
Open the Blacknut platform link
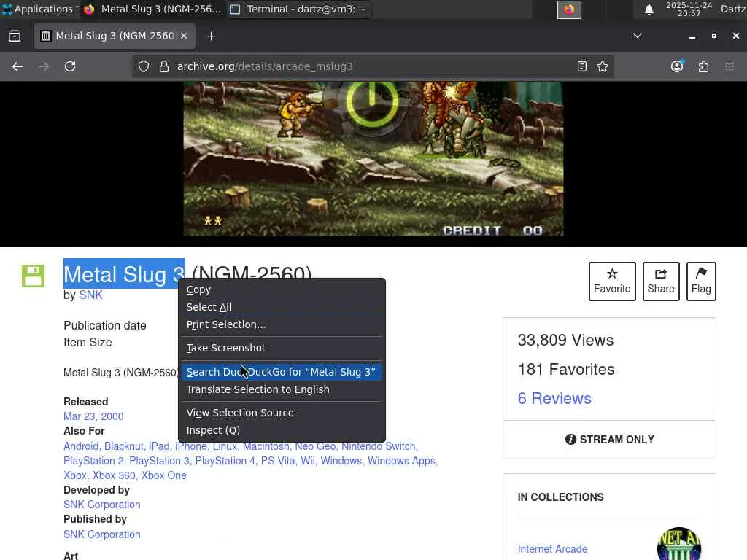123,446
